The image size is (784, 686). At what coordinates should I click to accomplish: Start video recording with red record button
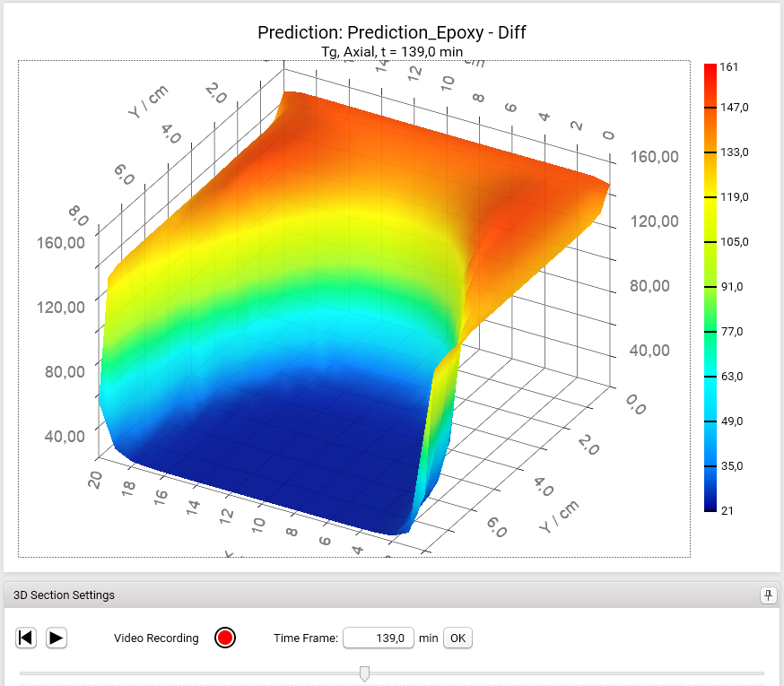coord(225,638)
